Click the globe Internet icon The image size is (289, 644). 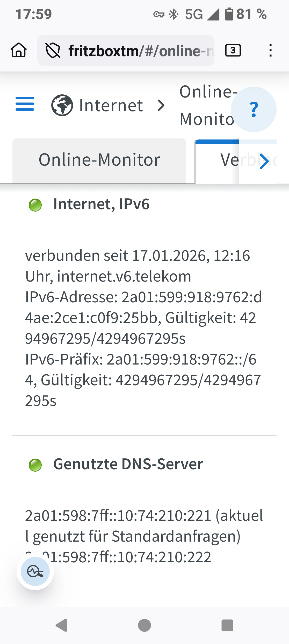[62, 106]
